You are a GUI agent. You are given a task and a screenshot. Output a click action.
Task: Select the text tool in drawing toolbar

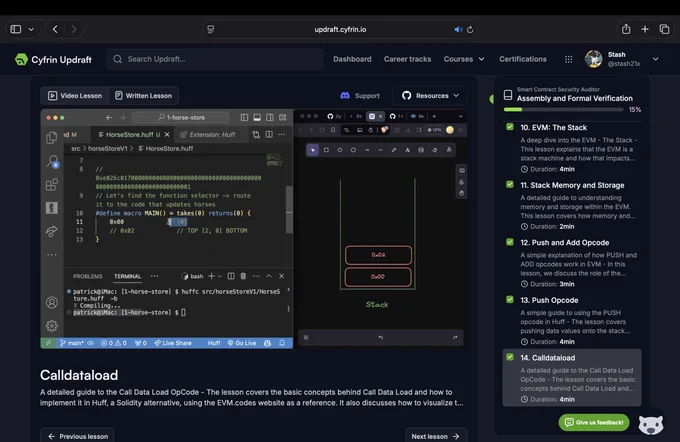(407, 150)
